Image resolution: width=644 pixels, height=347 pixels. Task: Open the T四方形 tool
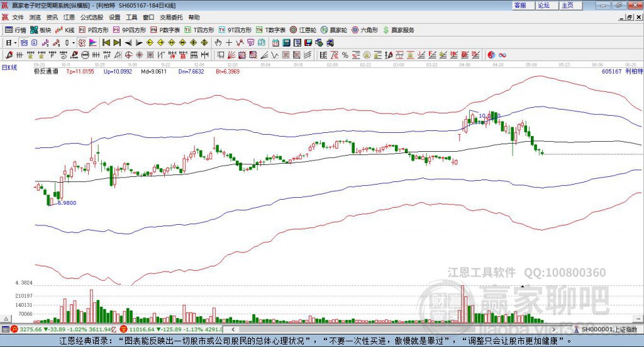[199, 30]
